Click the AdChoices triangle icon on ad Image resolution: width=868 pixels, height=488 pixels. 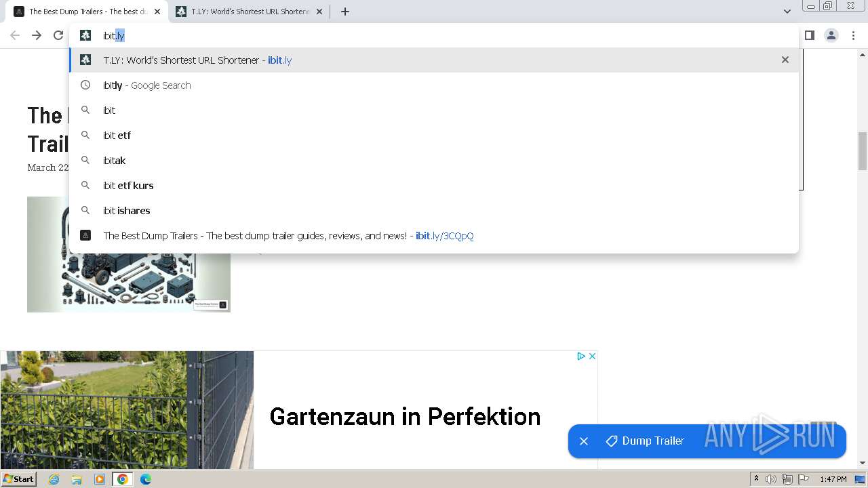tap(581, 356)
